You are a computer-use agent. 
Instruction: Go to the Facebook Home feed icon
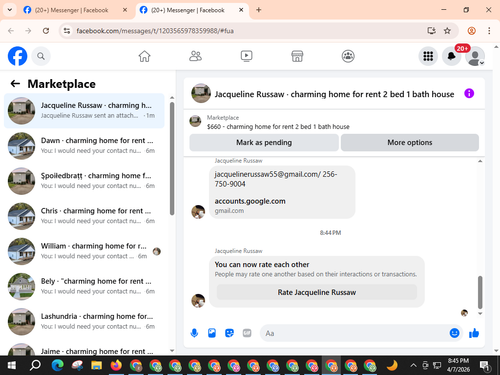click(144, 56)
